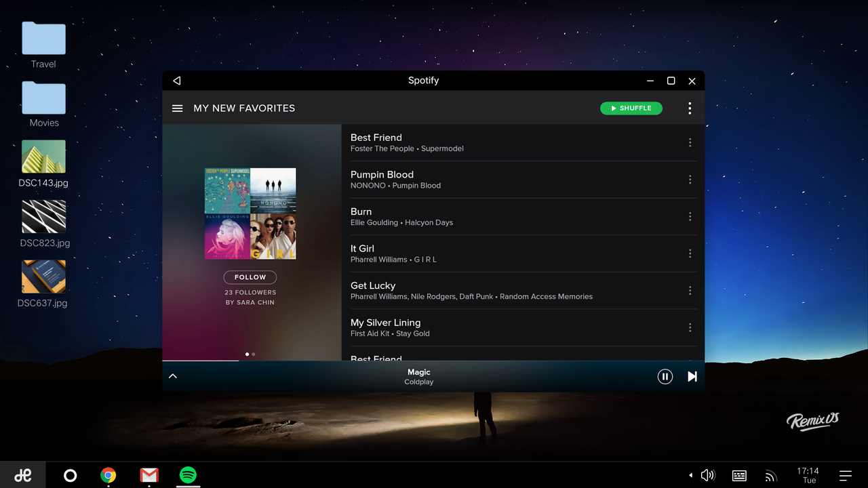868x488 pixels.
Task: Follow the My New Favorites playlist
Action: click(x=250, y=277)
